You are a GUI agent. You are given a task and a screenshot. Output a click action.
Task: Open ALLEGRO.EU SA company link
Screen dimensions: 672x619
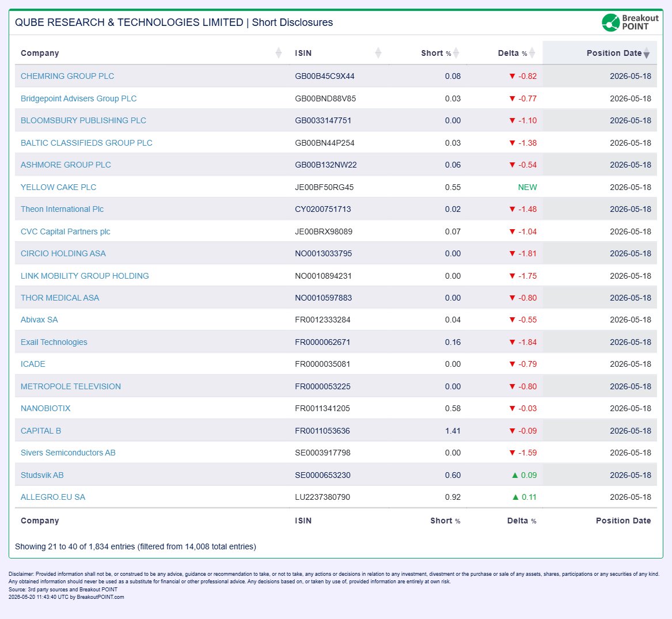(53, 498)
